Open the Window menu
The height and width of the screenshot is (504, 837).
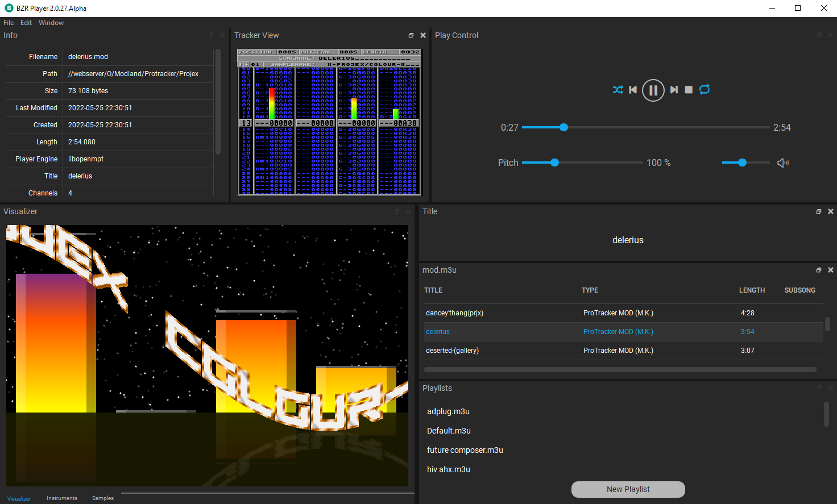[51, 23]
